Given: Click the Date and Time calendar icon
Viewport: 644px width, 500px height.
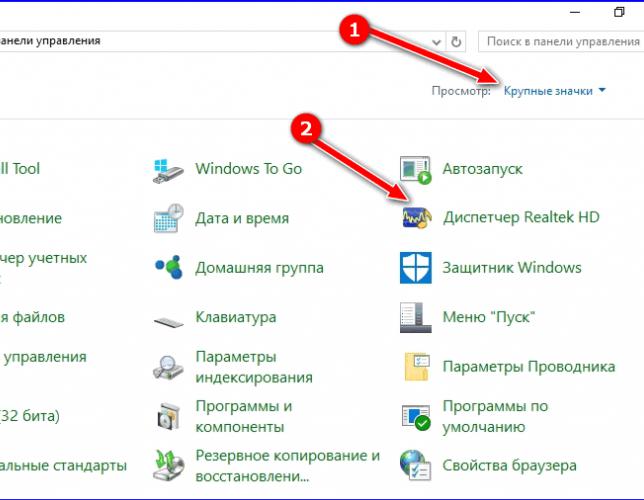Looking at the screenshot, I should tap(168, 218).
